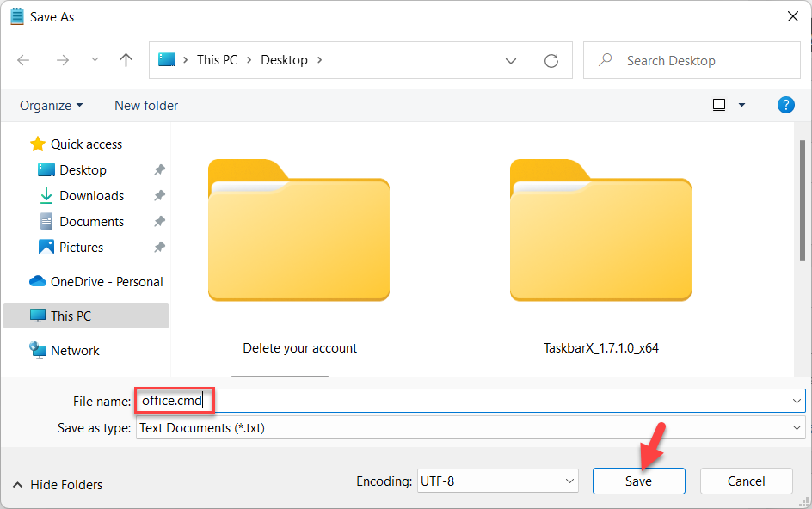Click the search magnifier in Search Desktop

tap(607, 60)
